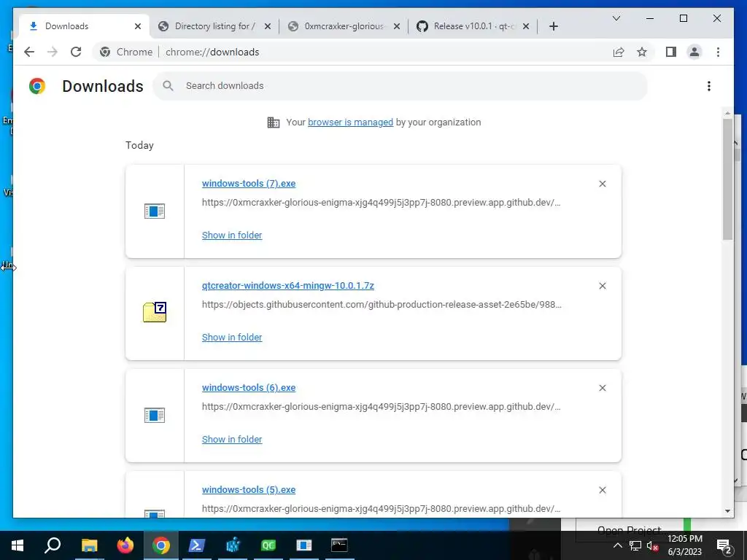Go back using the browser back arrow
This screenshot has width=747, height=560.
[x=29, y=52]
